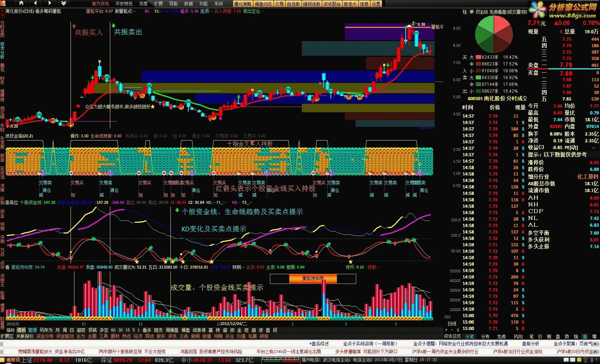The height and width of the screenshot is (364, 600).
Task: Select the 分布 tab
Action: click(x=485, y=336)
